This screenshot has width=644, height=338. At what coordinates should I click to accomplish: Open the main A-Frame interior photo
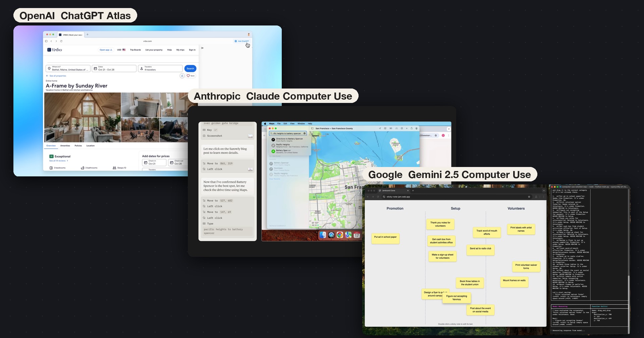coord(83,117)
